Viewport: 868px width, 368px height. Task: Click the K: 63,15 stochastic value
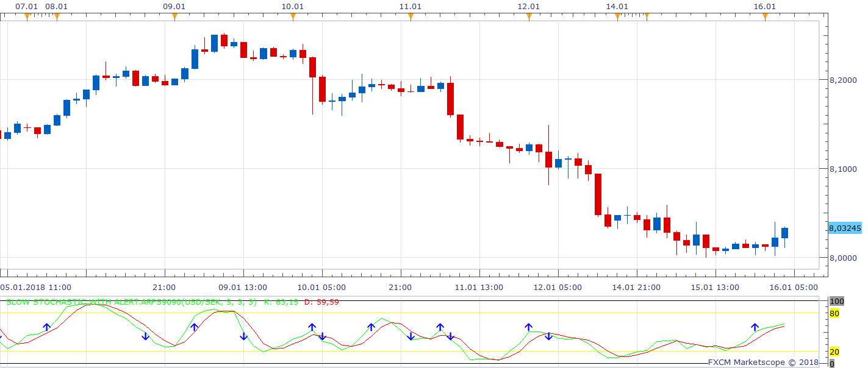tap(281, 302)
